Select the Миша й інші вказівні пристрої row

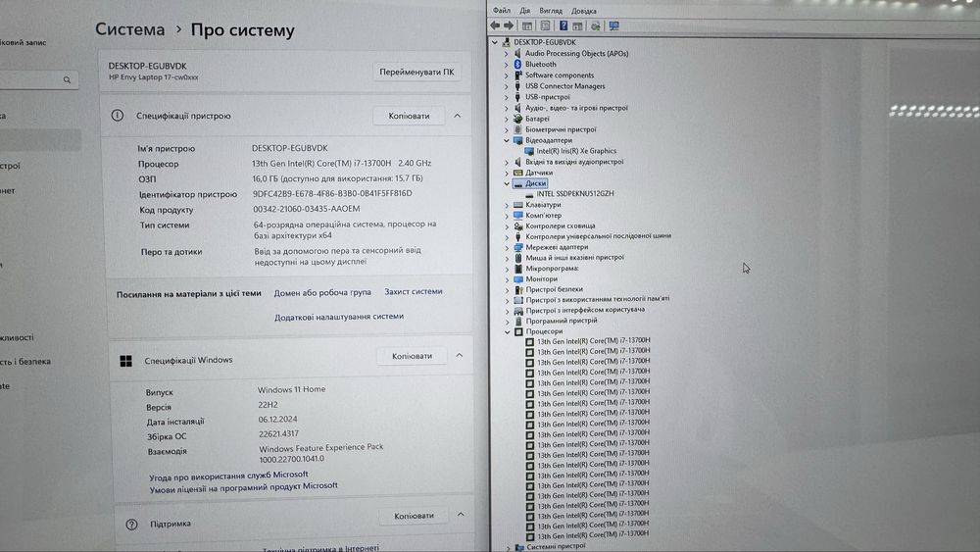[574, 257]
